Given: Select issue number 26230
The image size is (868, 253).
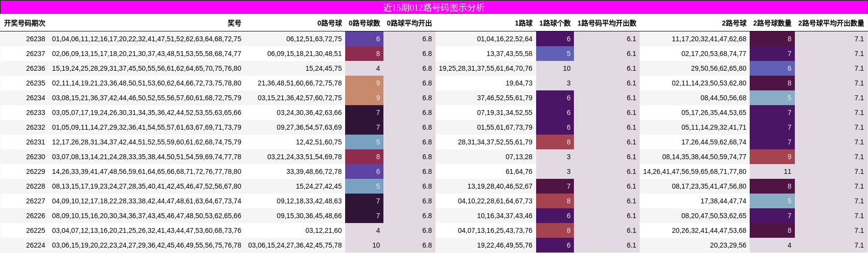Looking at the screenshot, I should [35, 157].
